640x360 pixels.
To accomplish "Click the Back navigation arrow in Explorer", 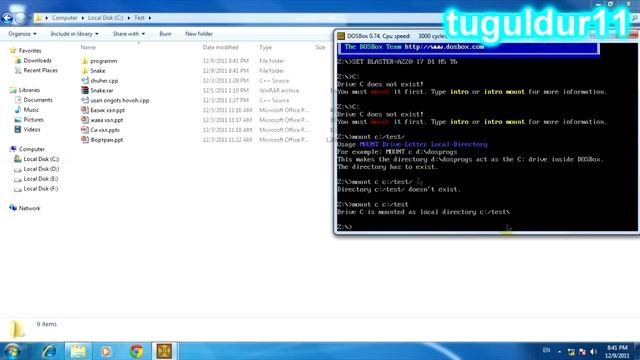I will [x=7, y=18].
